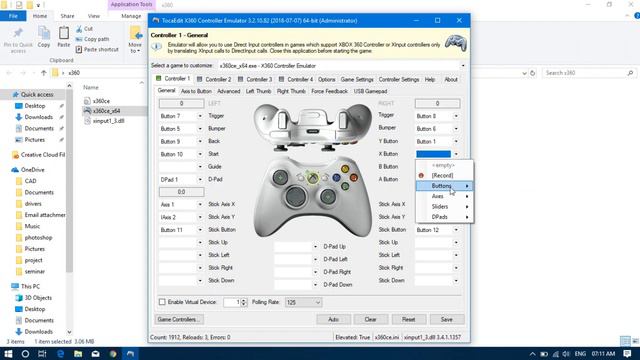Click the gamepad icon in emulator header
Image resolution: width=640 pixels, height=360 pixels.
click(x=456, y=43)
